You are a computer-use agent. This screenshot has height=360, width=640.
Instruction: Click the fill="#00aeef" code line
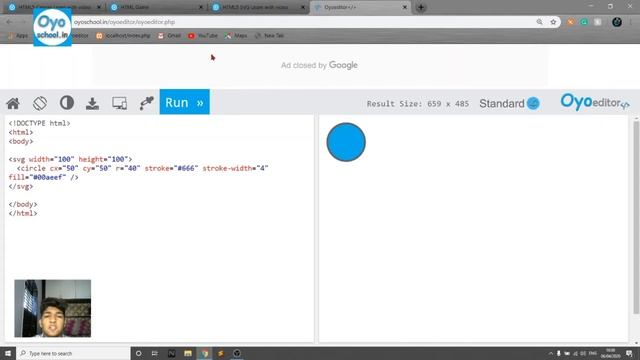click(x=43, y=177)
